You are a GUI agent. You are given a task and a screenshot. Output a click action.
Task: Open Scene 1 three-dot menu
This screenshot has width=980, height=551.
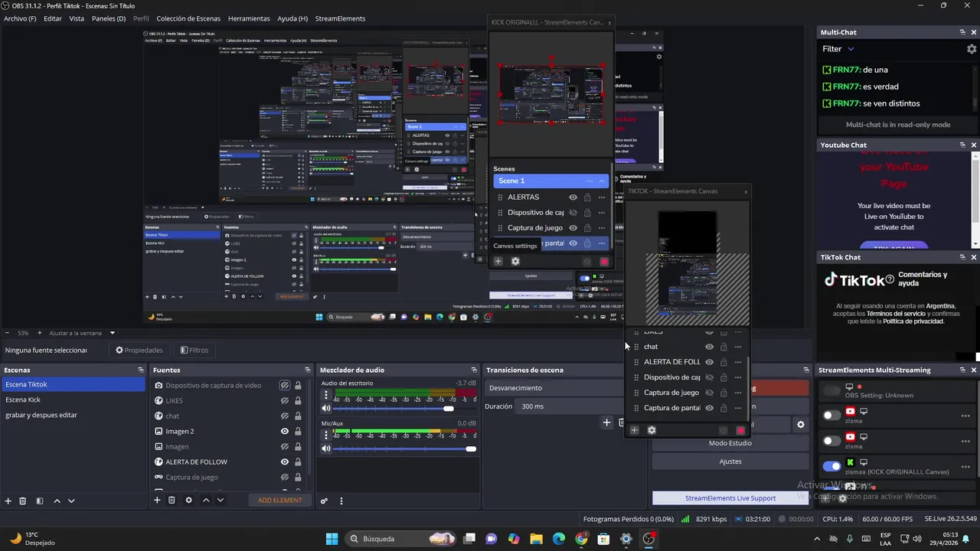[589, 181]
